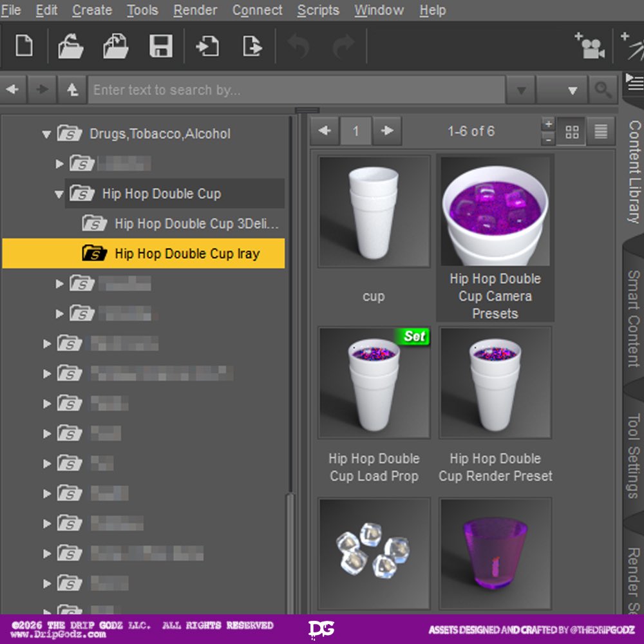Go up one folder level
The height and width of the screenshot is (644, 644).
(x=72, y=89)
